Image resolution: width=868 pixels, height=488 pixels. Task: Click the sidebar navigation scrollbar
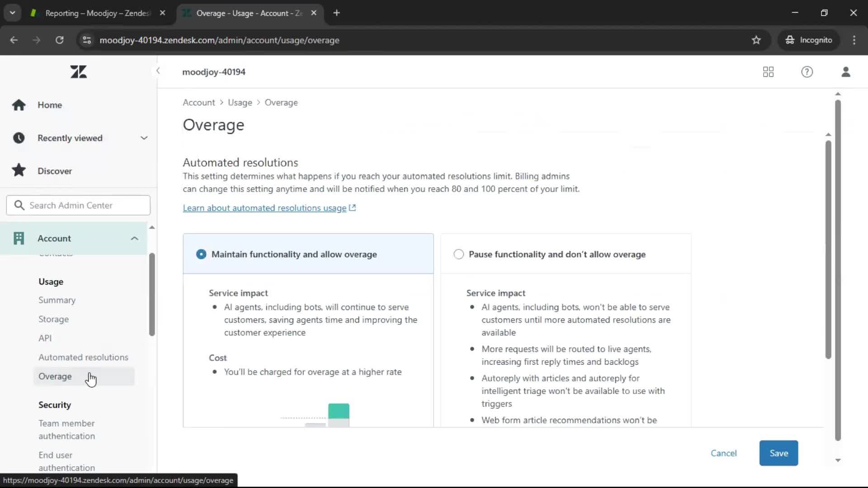click(152, 294)
